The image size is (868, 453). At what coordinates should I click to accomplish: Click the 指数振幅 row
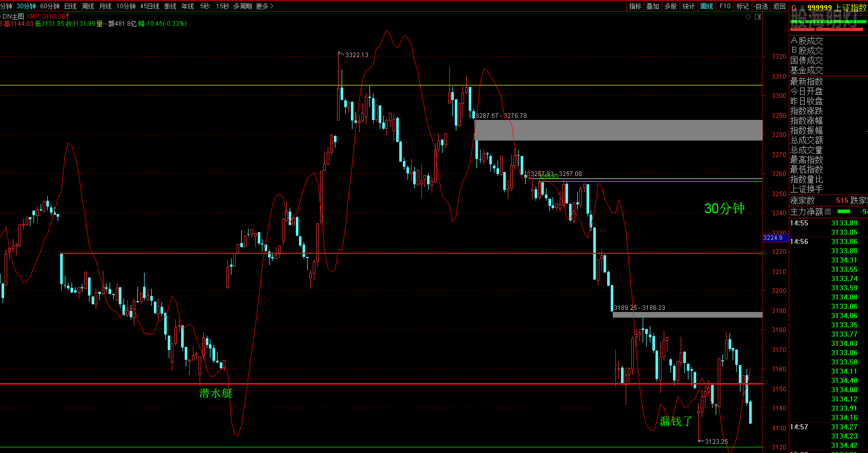pos(828,130)
